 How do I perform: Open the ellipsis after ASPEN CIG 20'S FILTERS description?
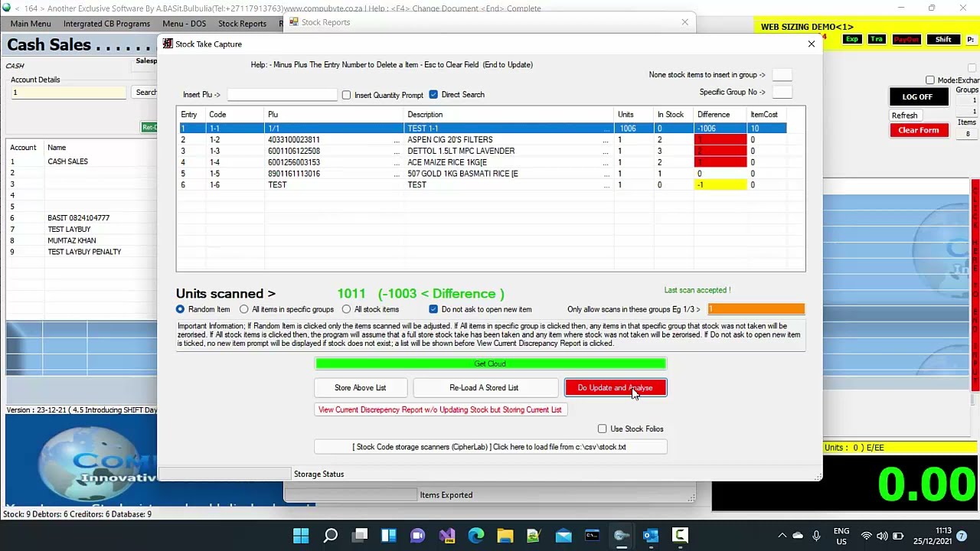click(606, 140)
